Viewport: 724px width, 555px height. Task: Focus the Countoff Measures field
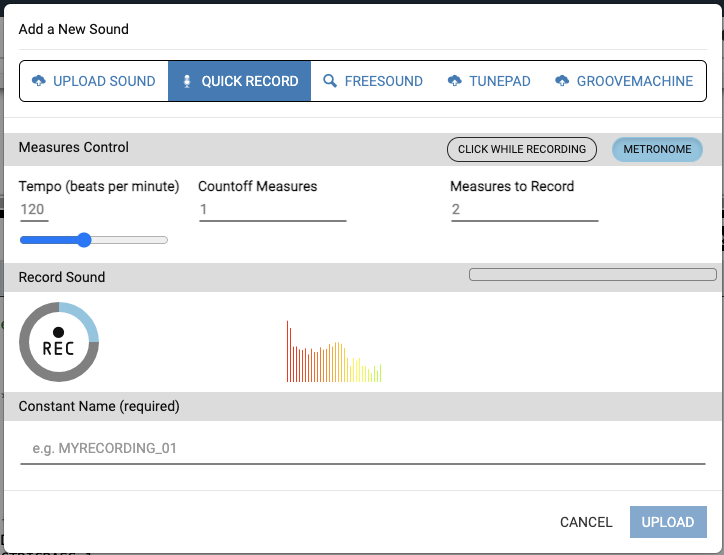[272, 210]
